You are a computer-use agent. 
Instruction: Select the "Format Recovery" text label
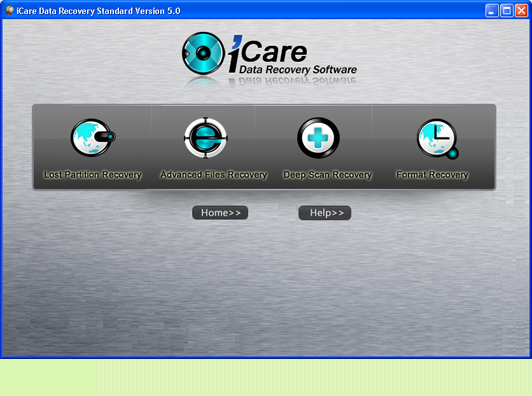coord(432,175)
